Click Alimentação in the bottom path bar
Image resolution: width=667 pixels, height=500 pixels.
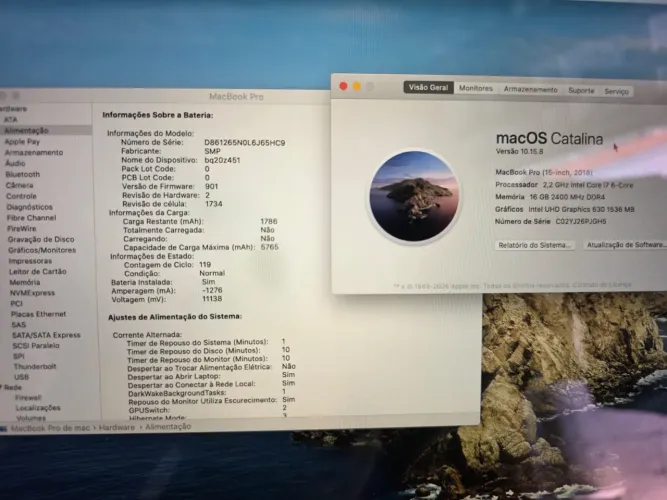coord(168,426)
